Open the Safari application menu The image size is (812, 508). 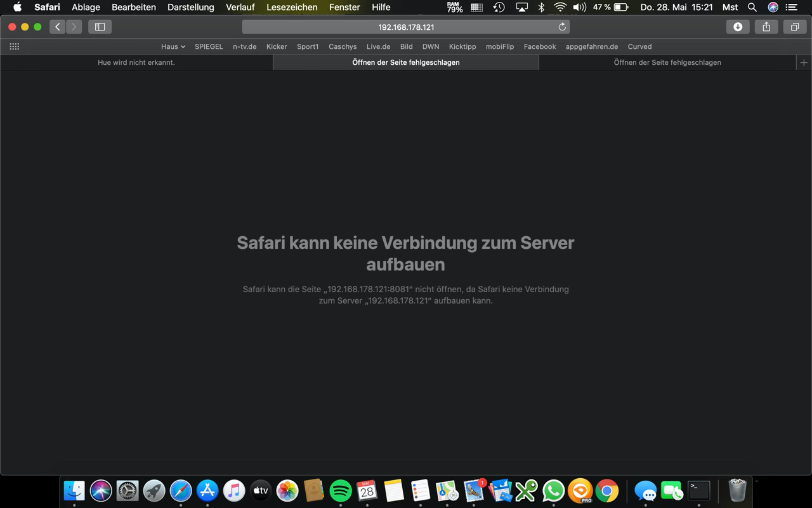[47, 7]
